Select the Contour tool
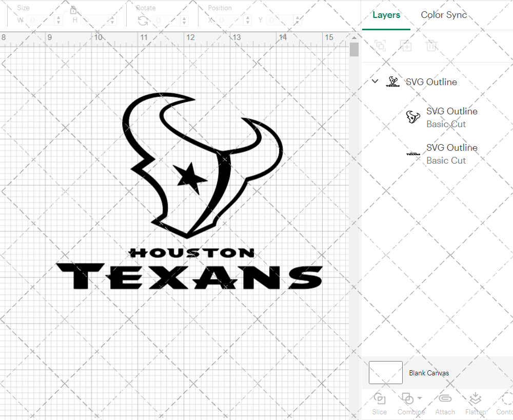Image resolution: width=513 pixels, height=420 pixels. point(504,404)
